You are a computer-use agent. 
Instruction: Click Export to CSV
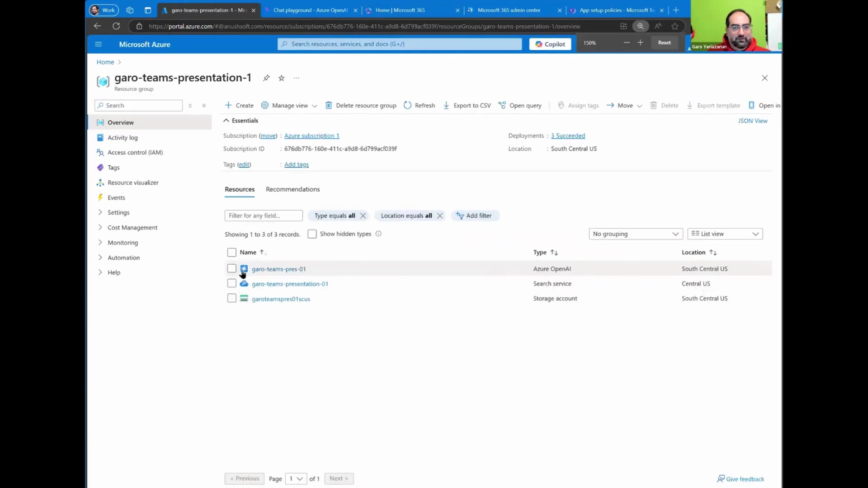pos(467,105)
